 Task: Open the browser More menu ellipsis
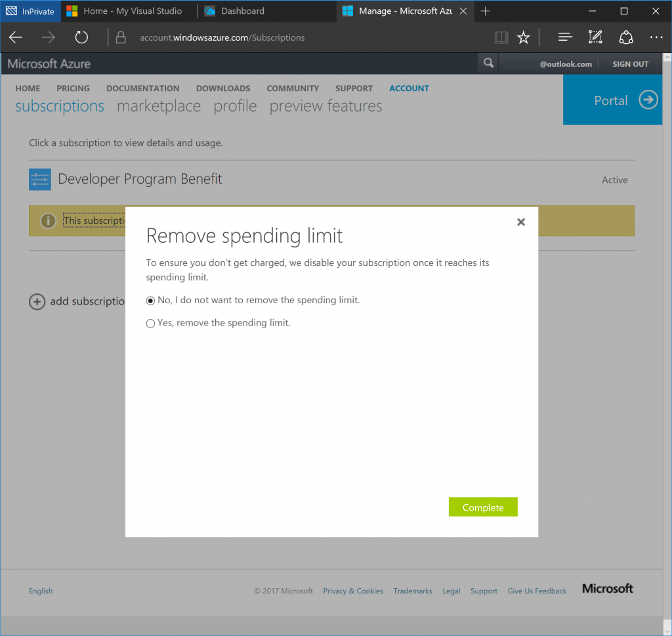(x=656, y=37)
